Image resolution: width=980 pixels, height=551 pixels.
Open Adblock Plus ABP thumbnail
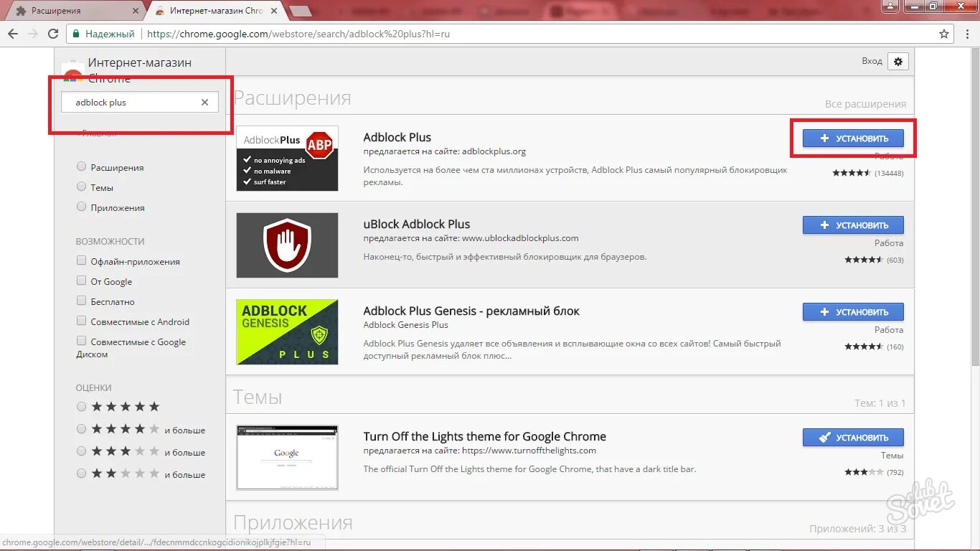pos(287,159)
